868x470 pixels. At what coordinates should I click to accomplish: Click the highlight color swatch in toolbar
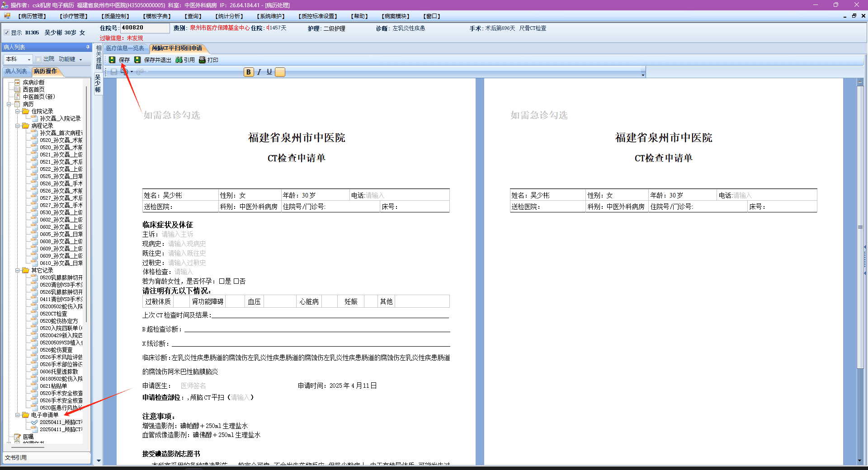[x=280, y=72]
